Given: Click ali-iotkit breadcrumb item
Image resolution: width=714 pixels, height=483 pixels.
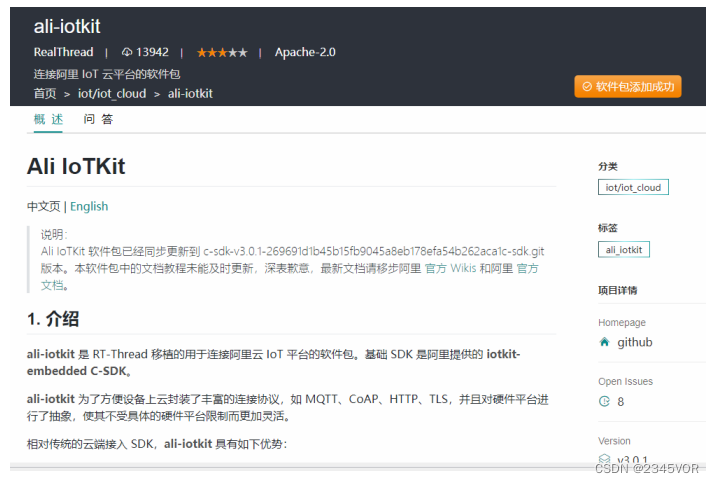Looking at the screenshot, I should pyautogui.click(x=190, y=94).
